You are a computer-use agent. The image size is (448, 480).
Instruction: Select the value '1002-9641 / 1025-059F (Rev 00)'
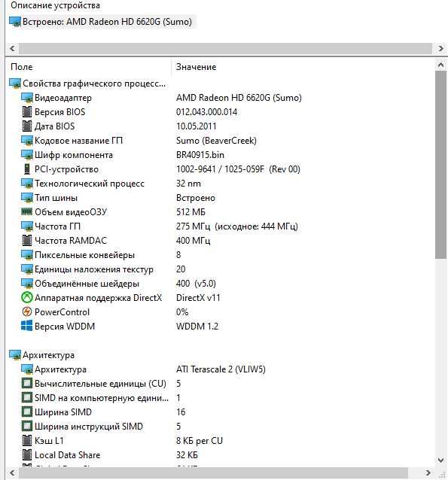238,169
